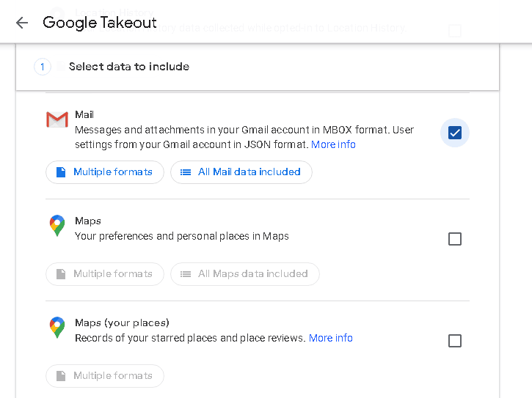Go back using the arrow icon

[x=22, y=23]
